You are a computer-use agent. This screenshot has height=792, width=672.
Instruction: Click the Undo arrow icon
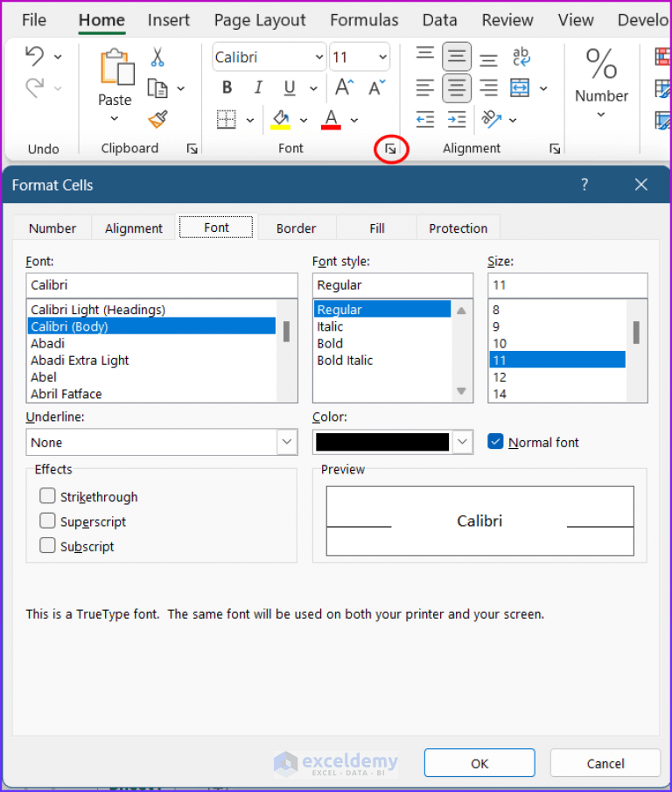pos(35,56)
